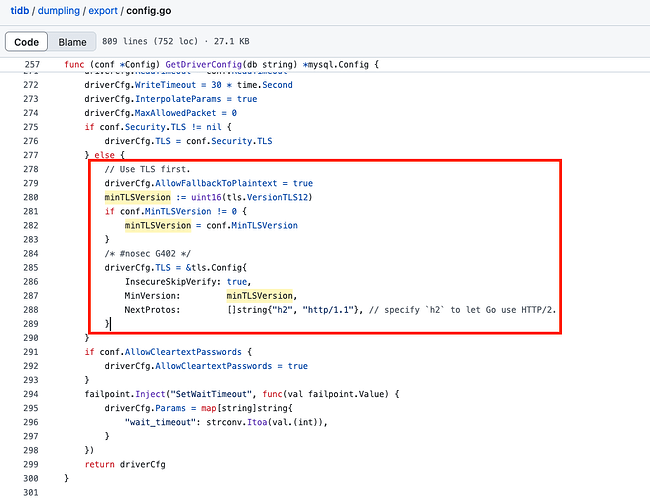Screen dimensions: 650x499
Task: Select line number 275
Action: (x=31, y=127)
